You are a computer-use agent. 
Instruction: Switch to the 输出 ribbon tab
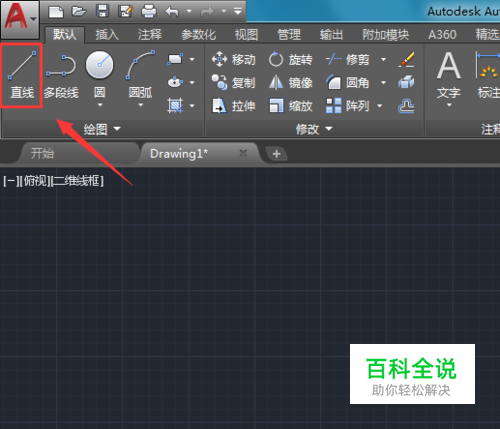pyautogui.click(x=331, y=34)
